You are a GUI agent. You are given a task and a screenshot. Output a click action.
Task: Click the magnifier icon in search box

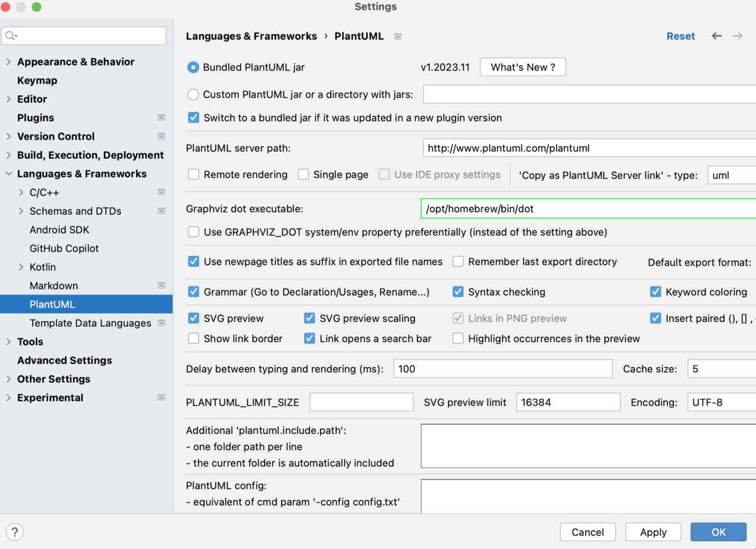click(x=11, y=36)
